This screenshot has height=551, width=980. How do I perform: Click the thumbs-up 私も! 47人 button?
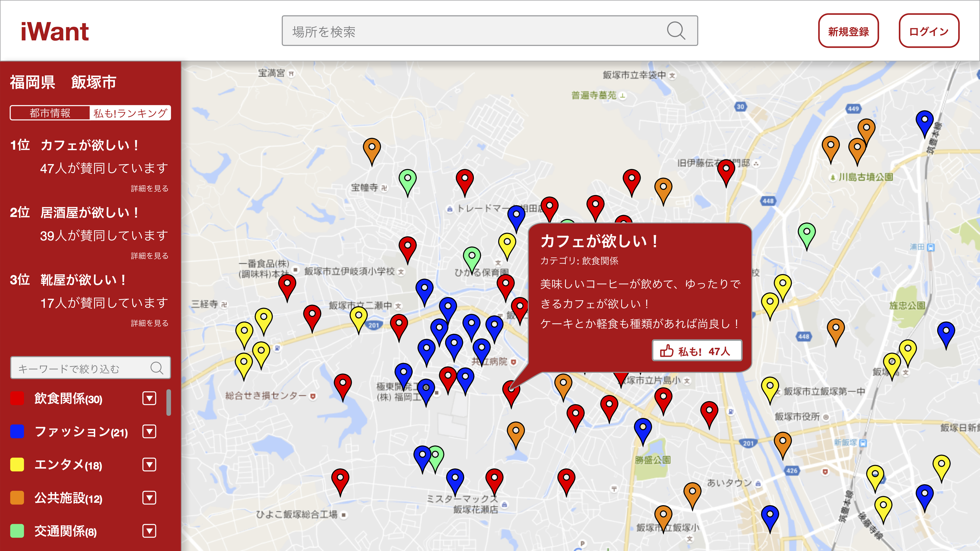coord(697,351)
